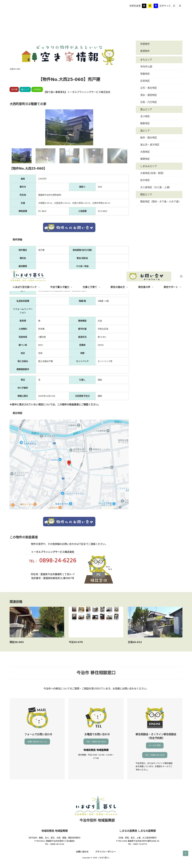Click the search magnifier icon in sticky header
The width and height of the screenshot is (192, 868).
point(181,276)
